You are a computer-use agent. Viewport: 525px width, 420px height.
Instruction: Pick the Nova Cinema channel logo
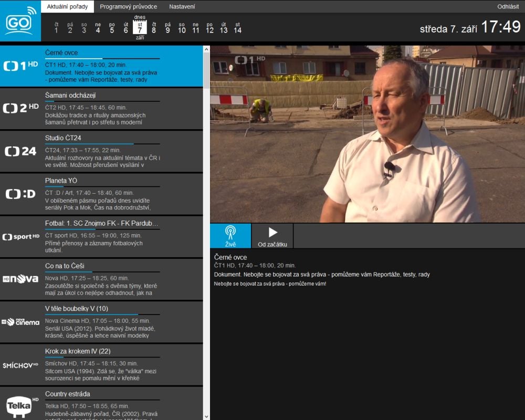click(x=20, y=322)
